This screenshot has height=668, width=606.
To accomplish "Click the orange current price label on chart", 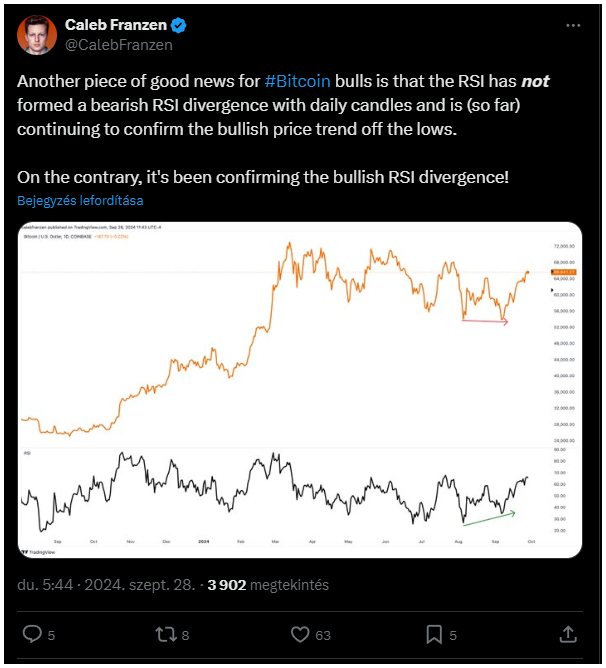I will click(x=564, y=272).
